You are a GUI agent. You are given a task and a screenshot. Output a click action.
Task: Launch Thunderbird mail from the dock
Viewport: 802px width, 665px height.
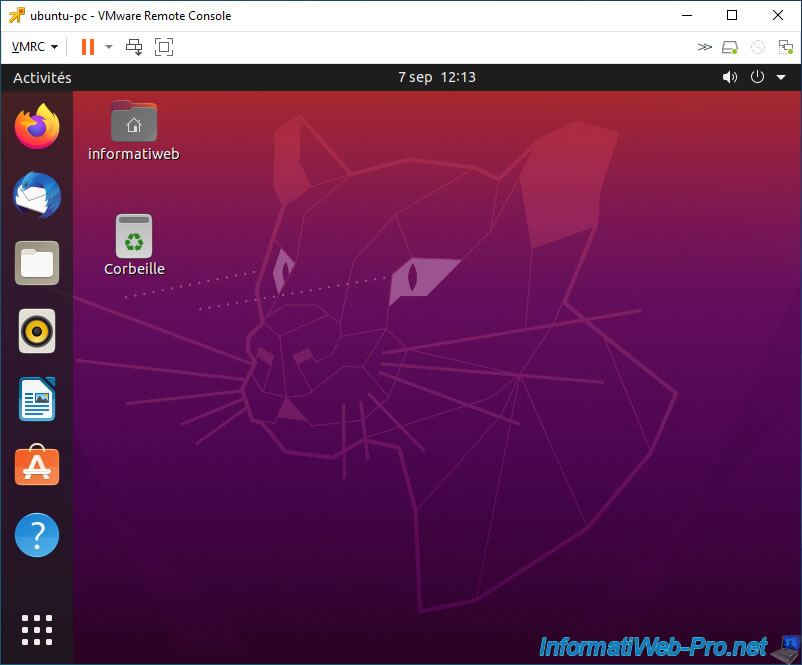tap(37, 195)
